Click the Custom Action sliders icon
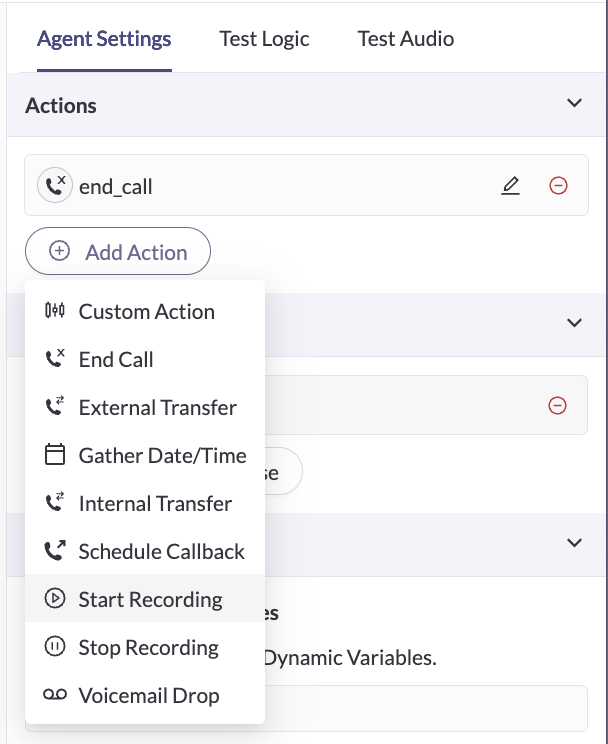This screenshot has width=608, height=744. tap(55, 311)
